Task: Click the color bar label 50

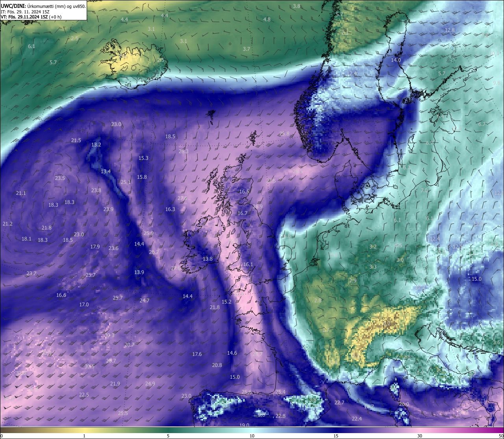Action: tap(501, 436)
